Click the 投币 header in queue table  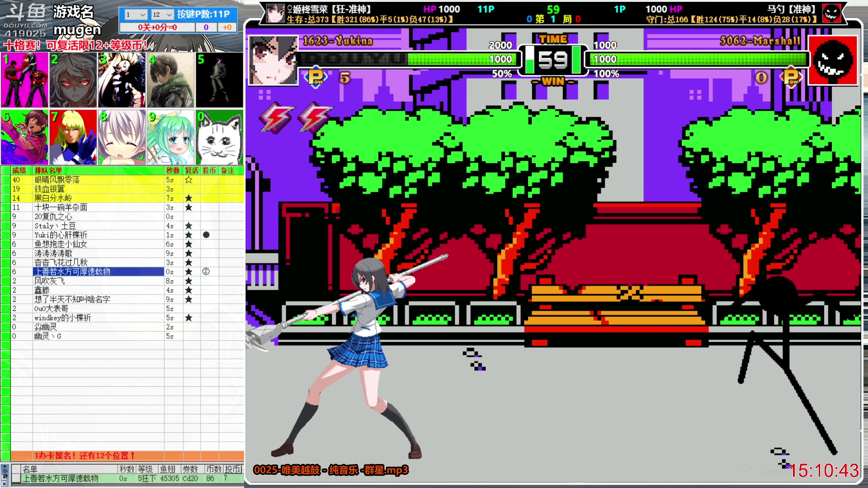[x=209, y=170]
